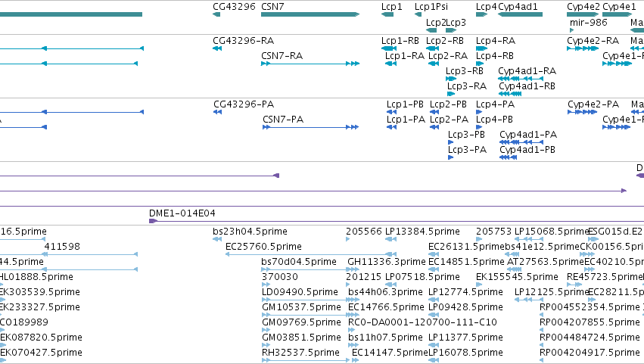The height and width of the screenshot is (364, 644).
Task: Open transcript CG43296-RA
Action: coord(243,41)
